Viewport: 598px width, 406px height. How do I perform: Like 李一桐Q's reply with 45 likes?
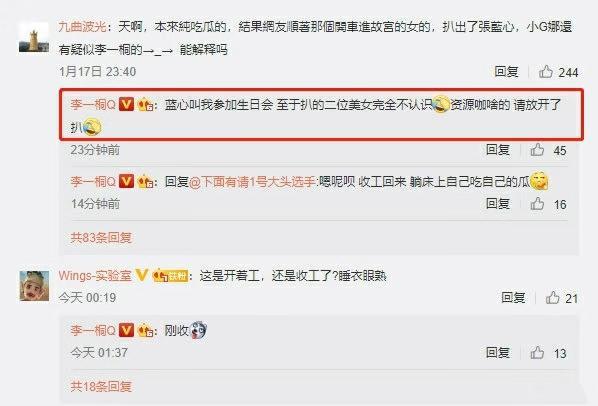pyautogui.click(x=537, y=150)
